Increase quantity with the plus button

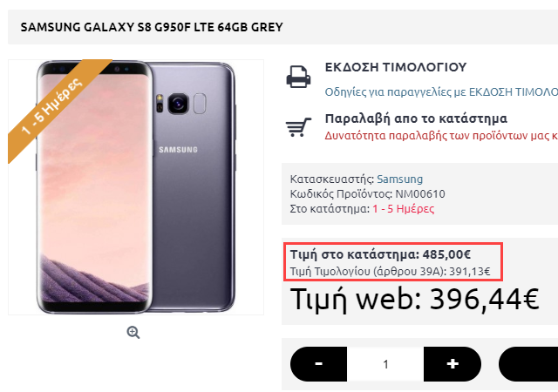pyautogui.click(x=453, y=364)
